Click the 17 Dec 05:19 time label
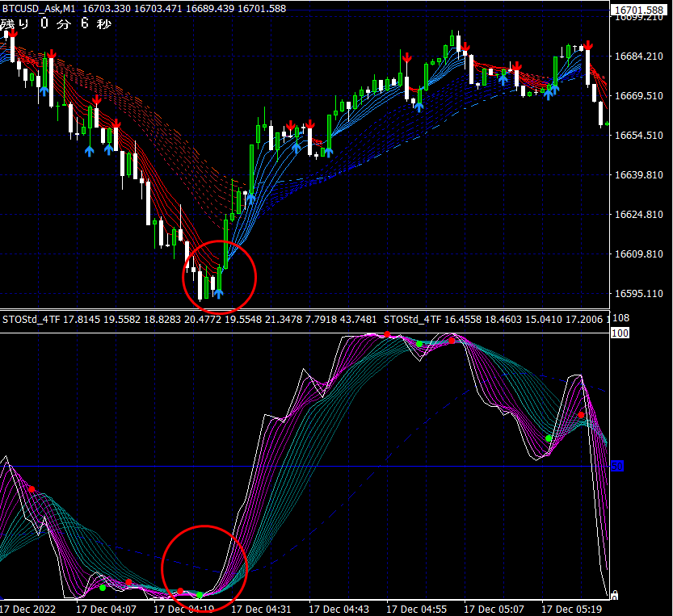The width and height of the screenshot is (673, 616). [x=572, y=609]
